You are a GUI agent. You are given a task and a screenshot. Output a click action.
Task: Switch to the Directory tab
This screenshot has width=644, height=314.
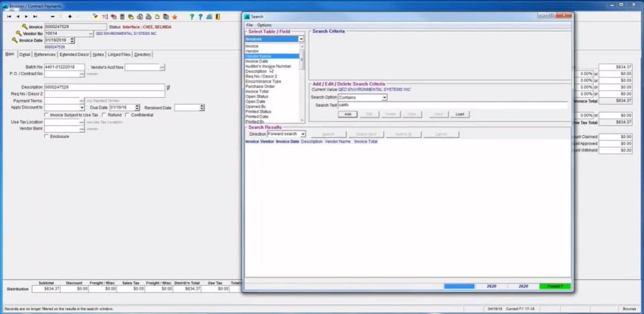(x=142, y=54)
